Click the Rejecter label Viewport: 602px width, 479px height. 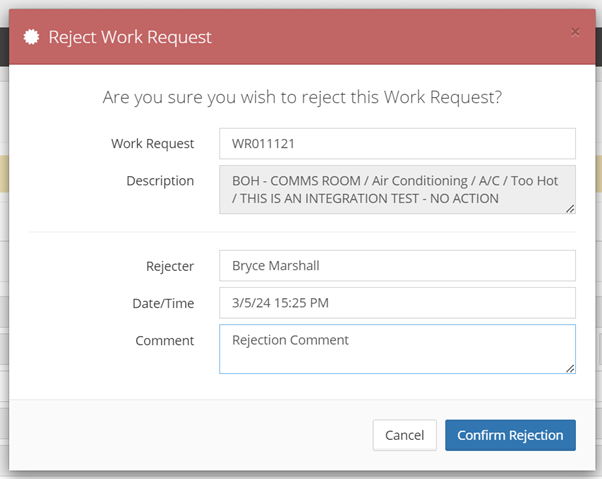click(169, 265)
